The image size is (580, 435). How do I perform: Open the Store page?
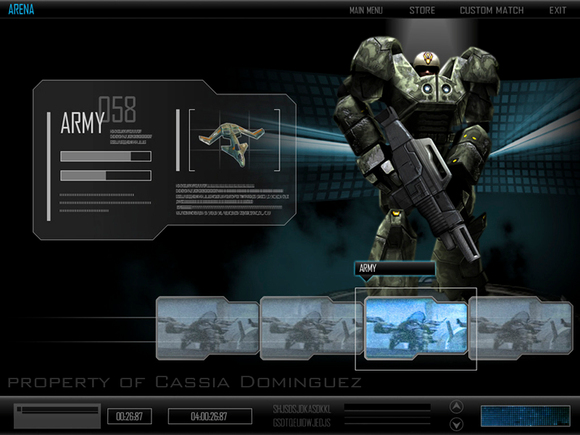click(422, 10)
